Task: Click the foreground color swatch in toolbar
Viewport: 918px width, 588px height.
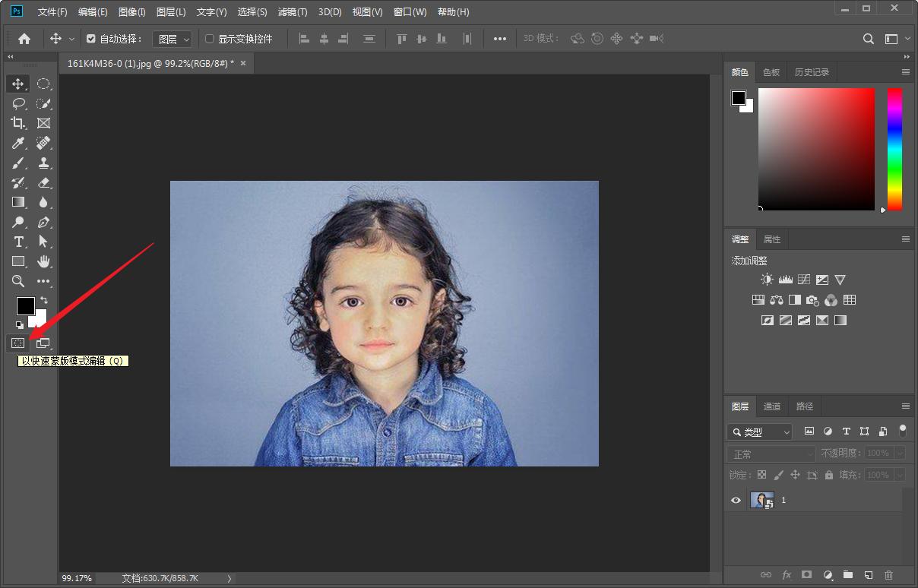Action: (25, 305)
